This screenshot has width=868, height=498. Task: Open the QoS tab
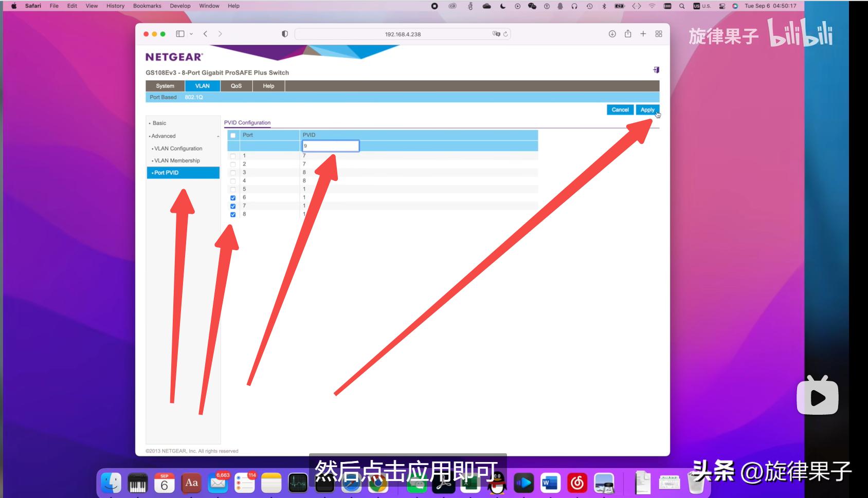(236, 86)
